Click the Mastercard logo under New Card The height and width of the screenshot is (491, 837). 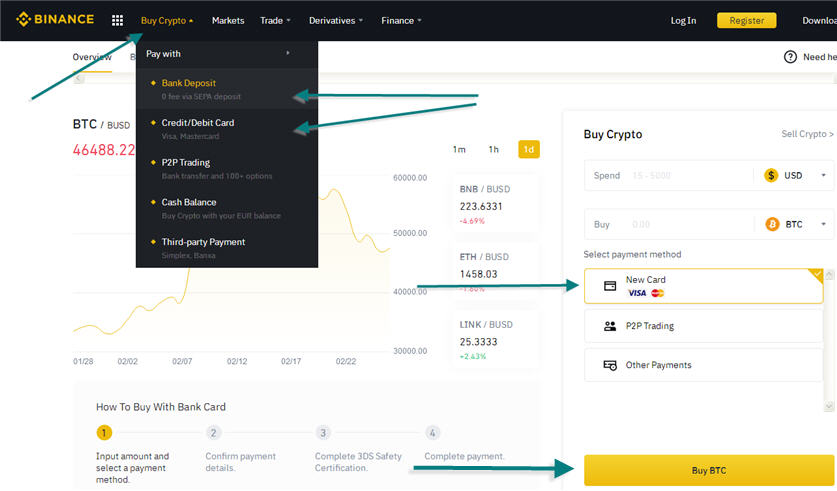[658, 293]
